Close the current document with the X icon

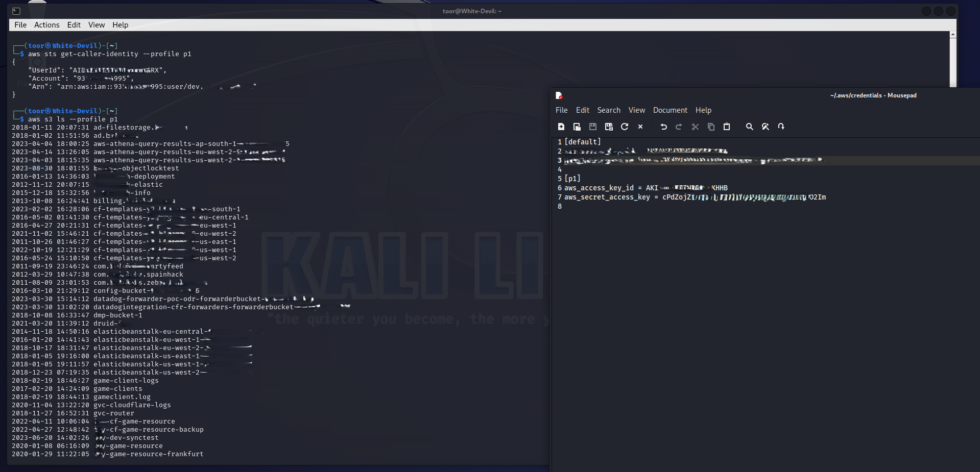tap(640, 127)
